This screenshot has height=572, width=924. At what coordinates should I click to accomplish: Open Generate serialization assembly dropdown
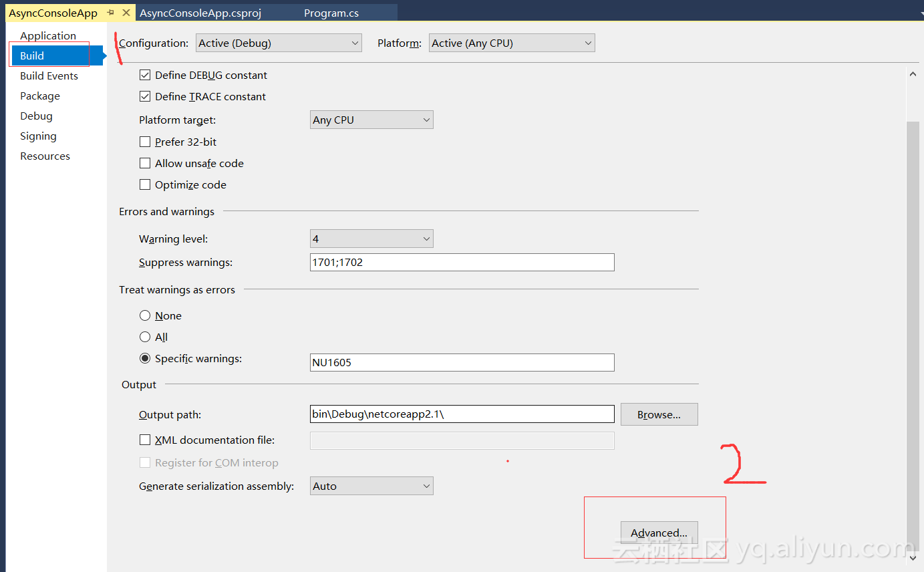pos(371,486)
